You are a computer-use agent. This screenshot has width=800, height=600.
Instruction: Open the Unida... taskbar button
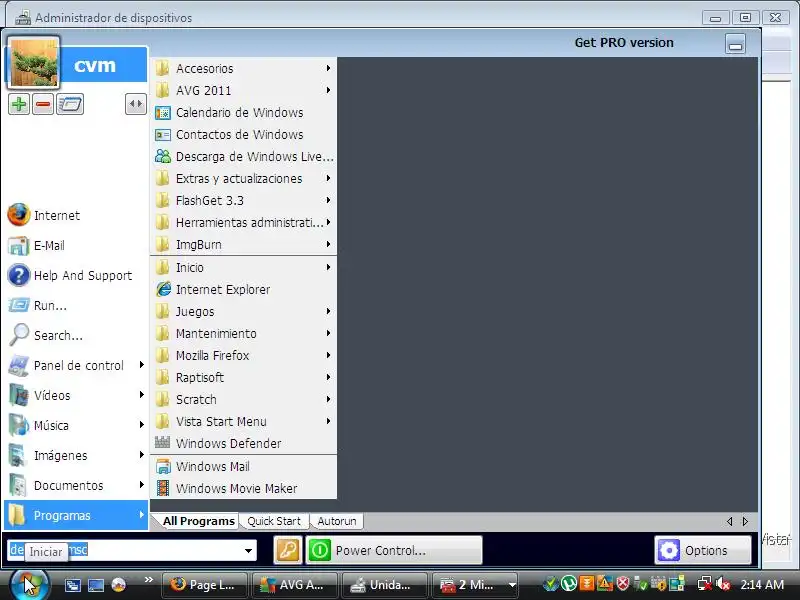[x=385, y=585]
